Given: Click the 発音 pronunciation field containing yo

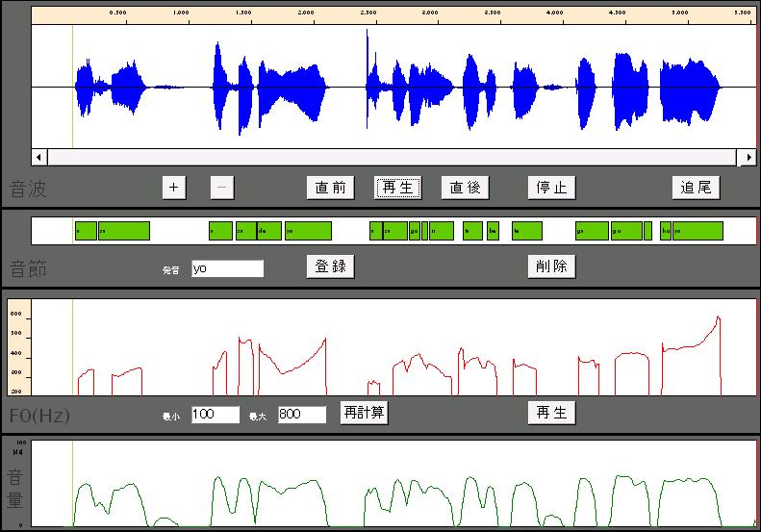Looking at the screenshot, I should click(228, 268).
